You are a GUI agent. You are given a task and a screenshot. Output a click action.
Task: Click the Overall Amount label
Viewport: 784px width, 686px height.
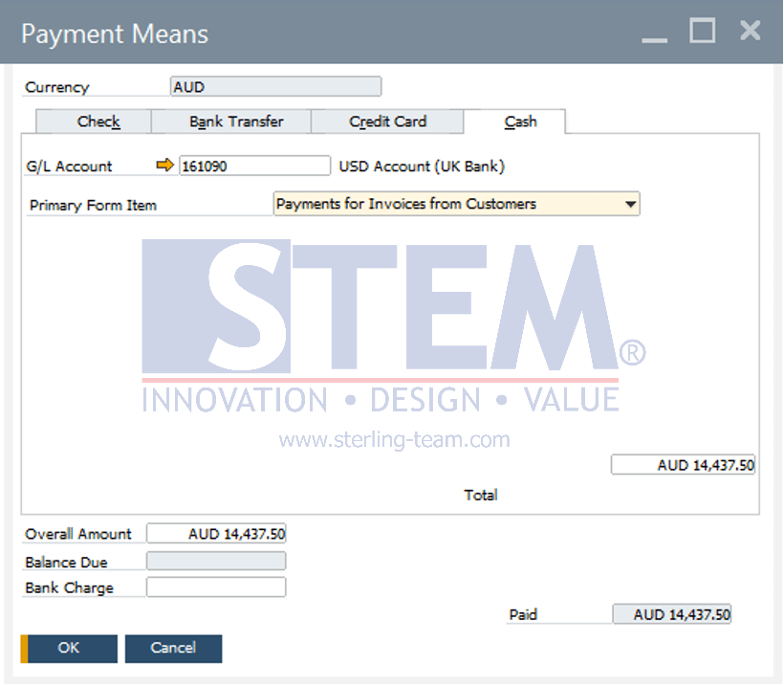pos(78,534)
